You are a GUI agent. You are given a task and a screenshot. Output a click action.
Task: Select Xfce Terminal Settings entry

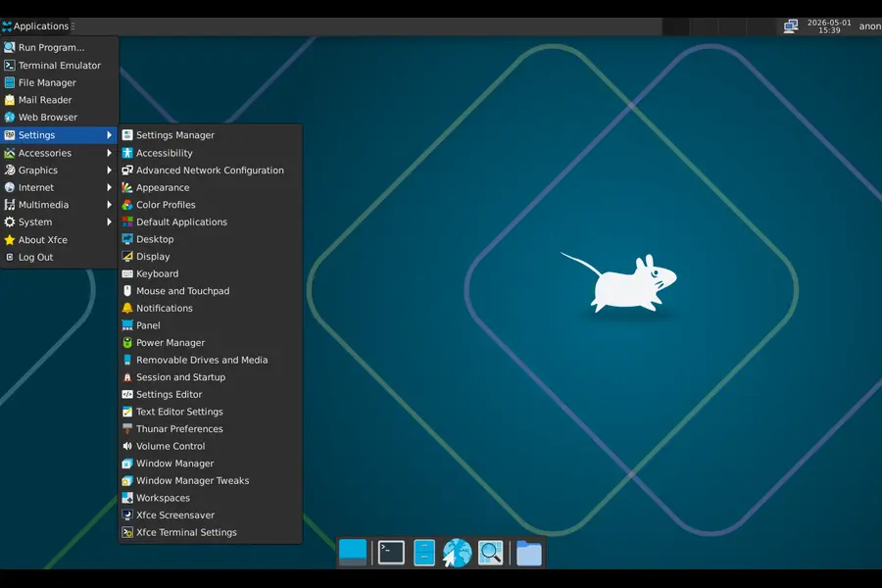point(211,532)
